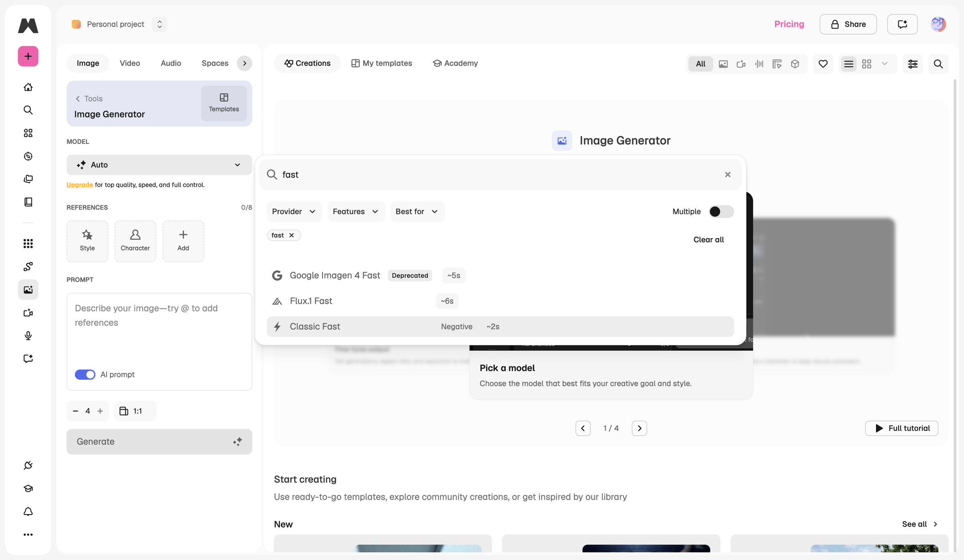This screenshot has width=964, height=560.
Task: Open the Templates panel button
Action: [x=224, y=103]
